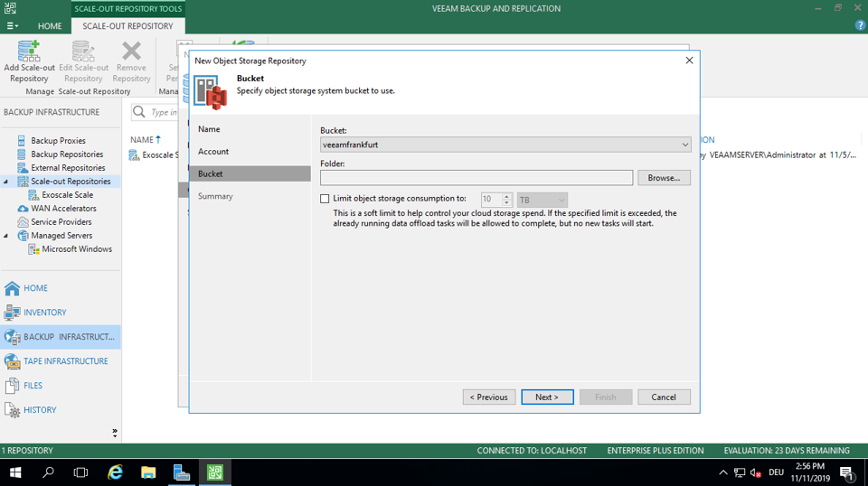Screen dimensions: 868x486
Task: Open the Bucket dropdown list
Action: (685, 145)
